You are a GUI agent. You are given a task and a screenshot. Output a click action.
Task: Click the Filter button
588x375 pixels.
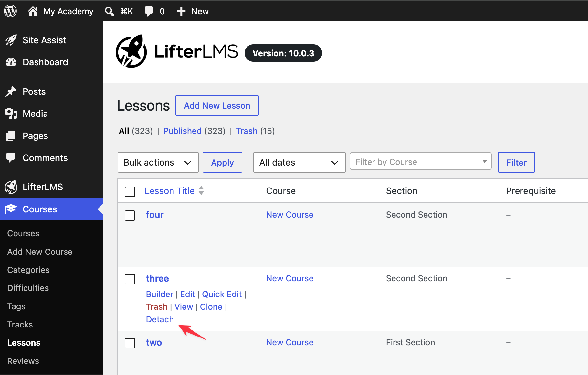[516, 162]
